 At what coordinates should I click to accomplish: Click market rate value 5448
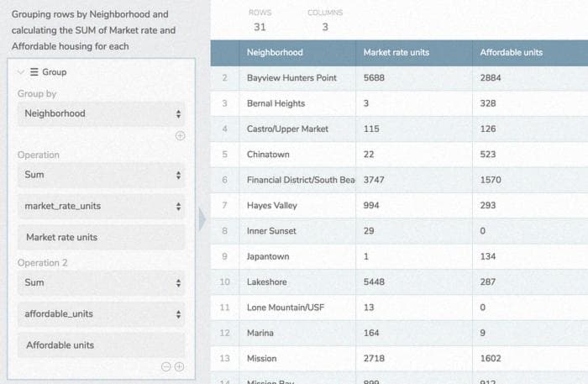374,282
